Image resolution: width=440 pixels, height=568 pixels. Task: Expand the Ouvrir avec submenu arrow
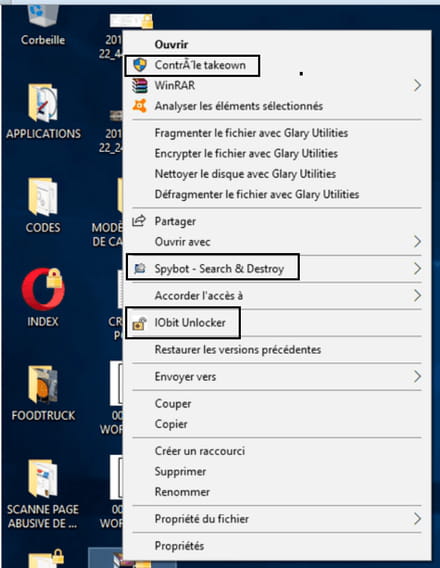(417, 241)
